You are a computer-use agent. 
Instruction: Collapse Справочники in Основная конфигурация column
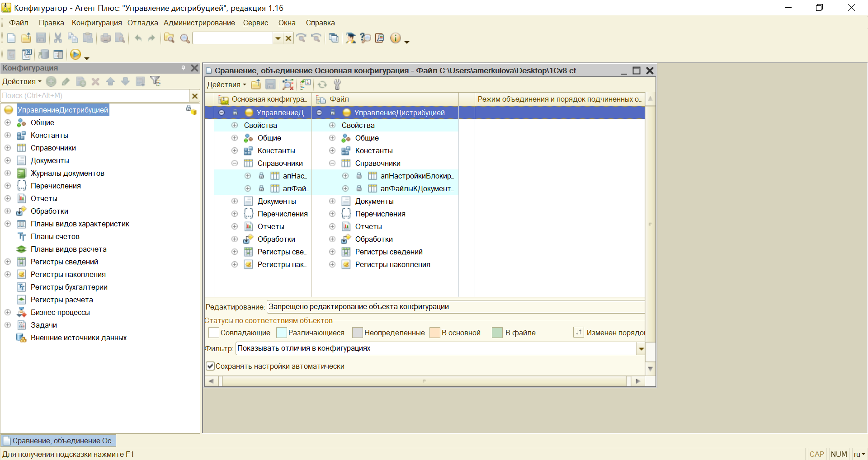[235, 163]
